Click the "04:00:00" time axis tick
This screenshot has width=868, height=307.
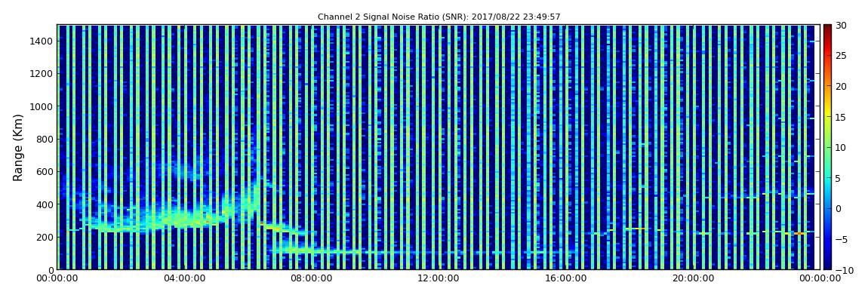pyautogui.click(x=183, y=278)
